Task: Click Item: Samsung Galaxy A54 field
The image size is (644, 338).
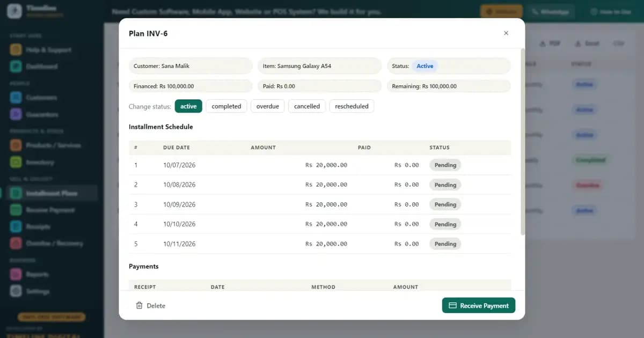Action: [320, 66]
